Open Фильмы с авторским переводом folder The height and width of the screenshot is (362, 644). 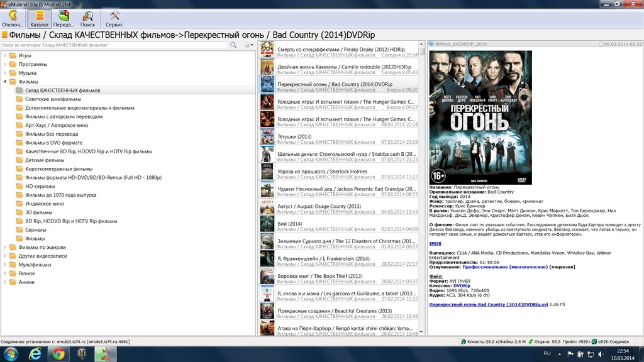point(64,116)
